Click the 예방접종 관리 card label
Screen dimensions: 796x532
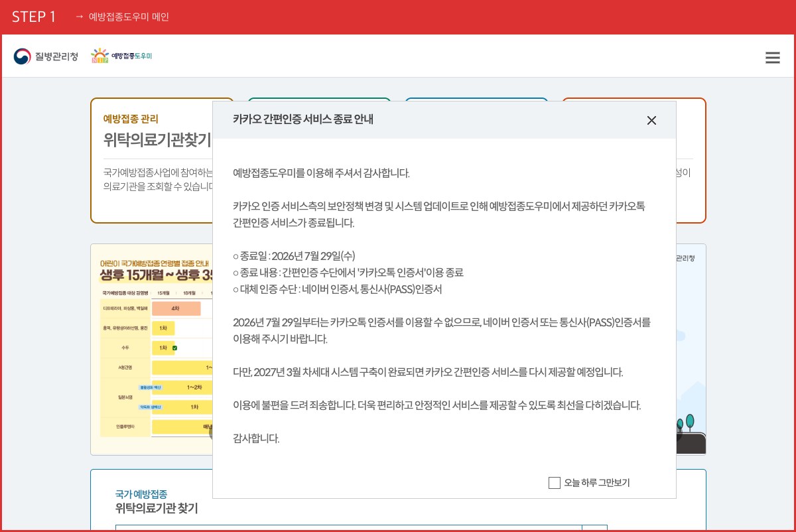[x=131, y=119]
